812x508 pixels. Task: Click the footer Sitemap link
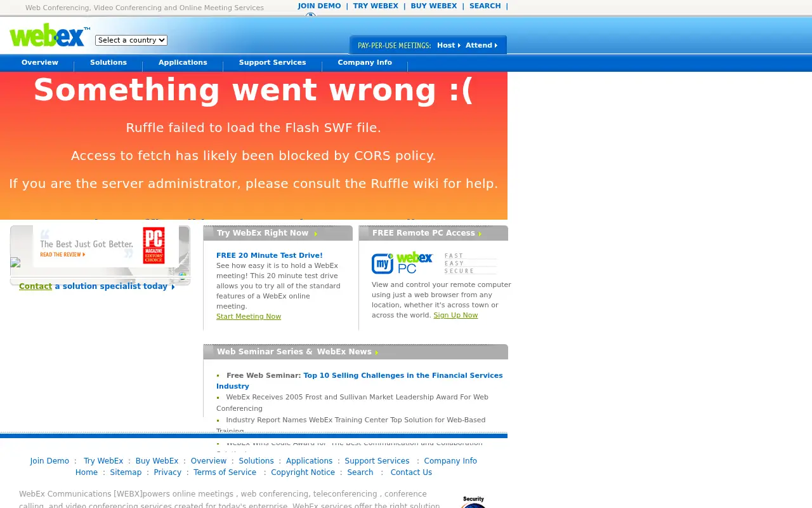coord(126,472)
